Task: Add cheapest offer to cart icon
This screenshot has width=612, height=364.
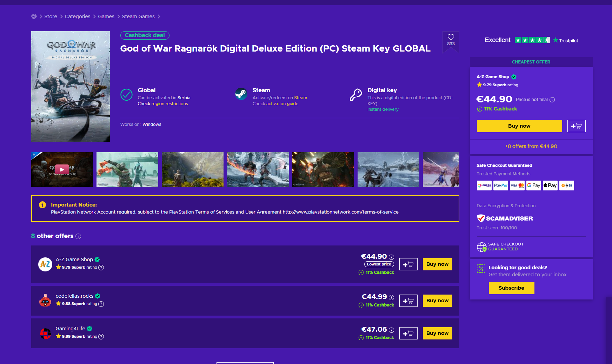Action: coord(577,126)
